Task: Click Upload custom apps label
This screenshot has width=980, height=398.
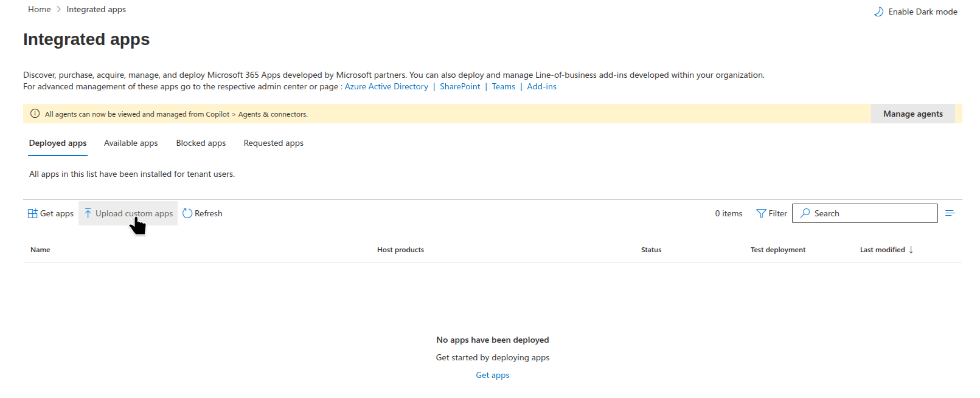Action: coord(134,214)
